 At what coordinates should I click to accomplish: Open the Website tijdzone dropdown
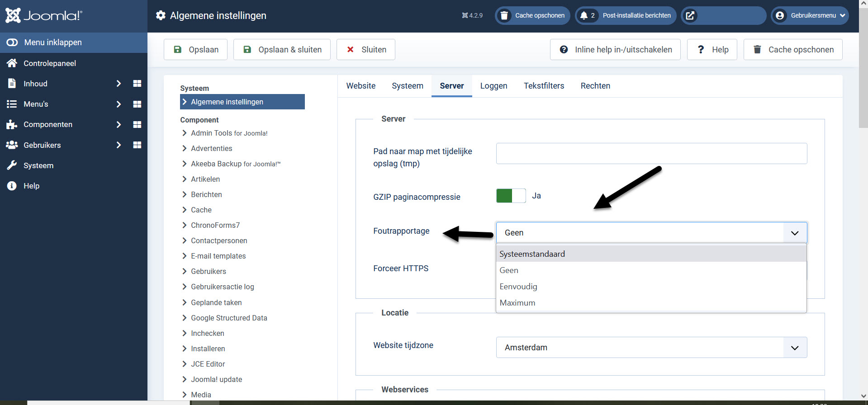coord(651,347)
